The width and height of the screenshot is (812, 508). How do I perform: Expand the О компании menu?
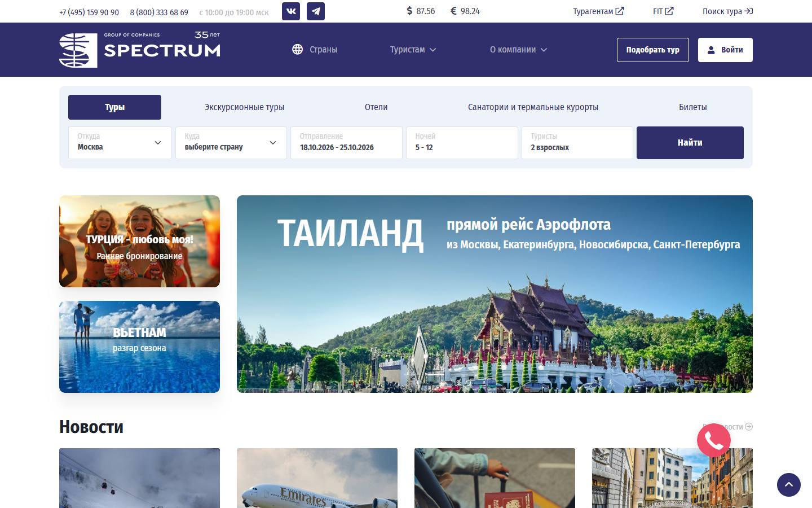[x=518, y=50]
